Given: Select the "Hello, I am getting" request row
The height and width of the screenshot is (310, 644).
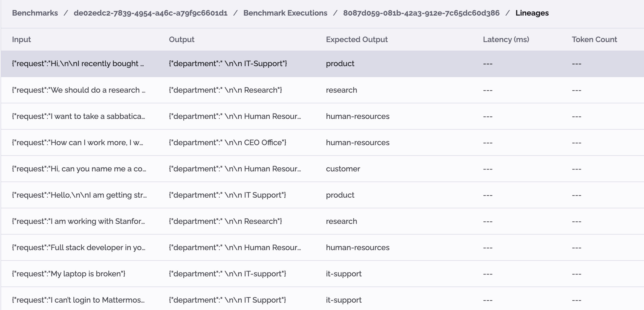Looking at the screenshot, I should coord(79,195).
